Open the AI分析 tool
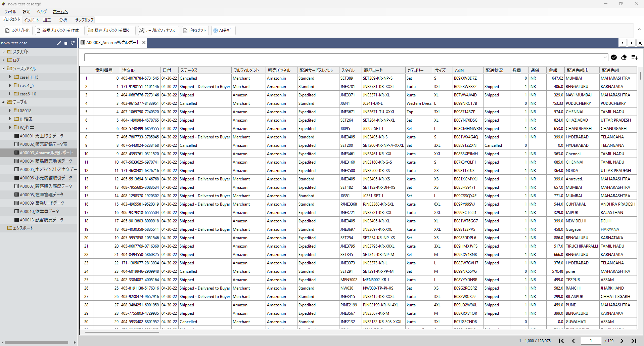Screen dimensions: 644x346 coord(223,31)
